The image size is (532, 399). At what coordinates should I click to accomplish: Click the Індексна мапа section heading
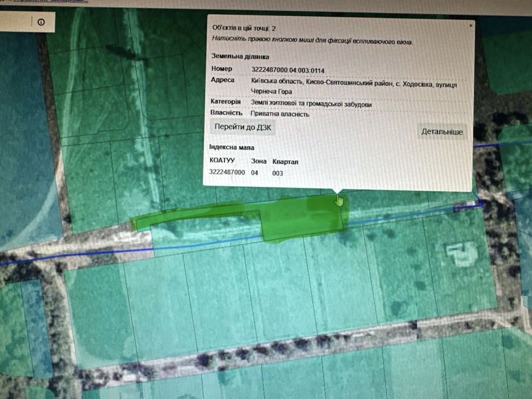click(231, 147)
